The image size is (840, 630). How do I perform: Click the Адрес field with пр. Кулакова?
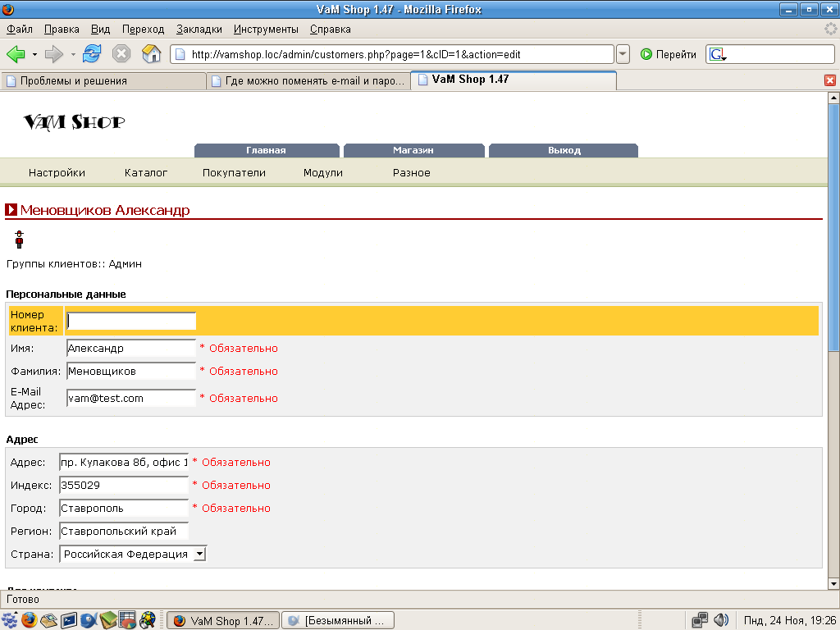click(124, 463)
